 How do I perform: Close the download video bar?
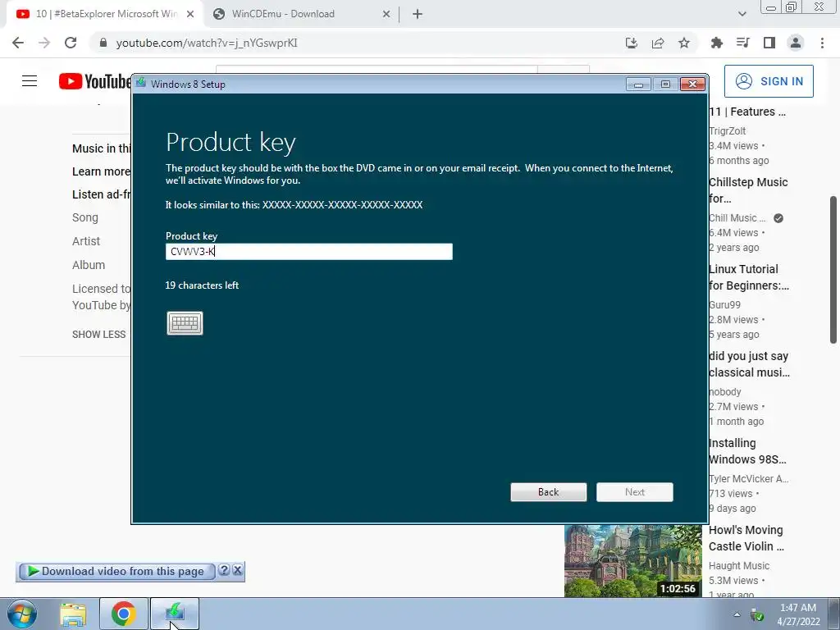click(237, 570)
